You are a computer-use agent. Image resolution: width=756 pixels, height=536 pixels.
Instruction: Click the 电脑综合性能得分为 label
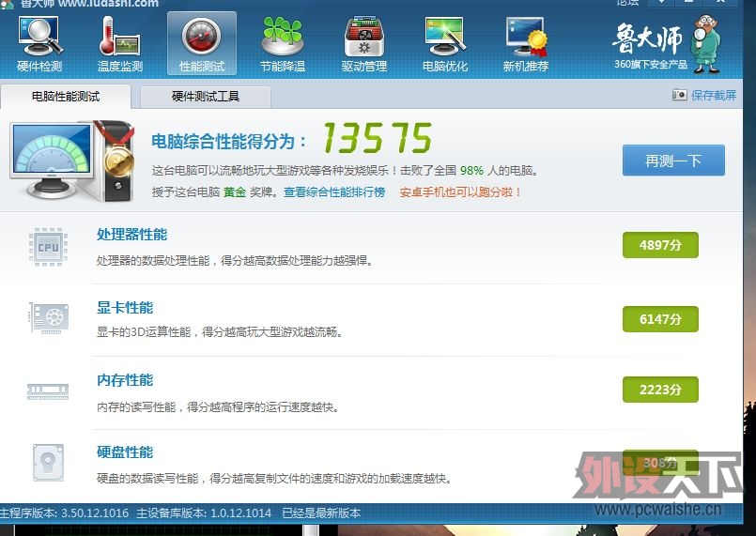point(228,141)
